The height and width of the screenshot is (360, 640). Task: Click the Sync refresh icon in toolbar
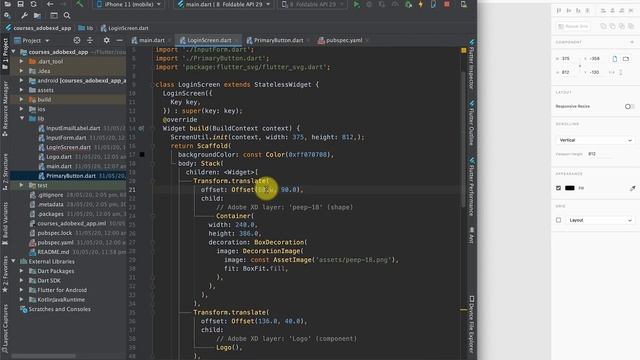(33, 4)
